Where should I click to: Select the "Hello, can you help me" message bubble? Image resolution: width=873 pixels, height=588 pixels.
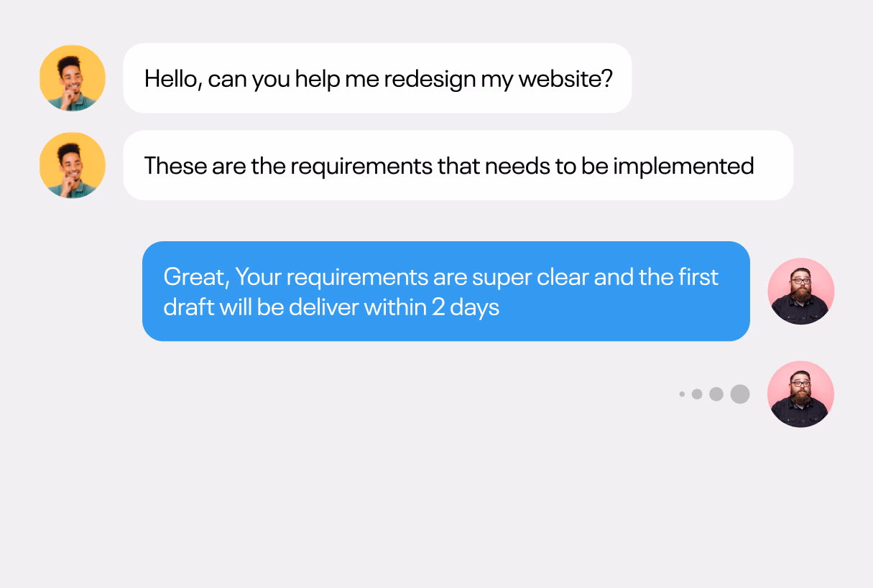point(377,78)
